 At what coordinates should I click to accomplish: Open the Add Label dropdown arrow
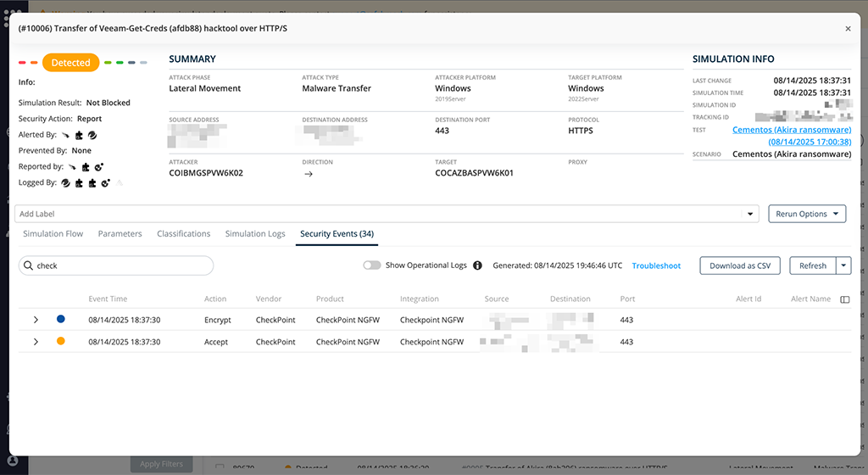750,215
